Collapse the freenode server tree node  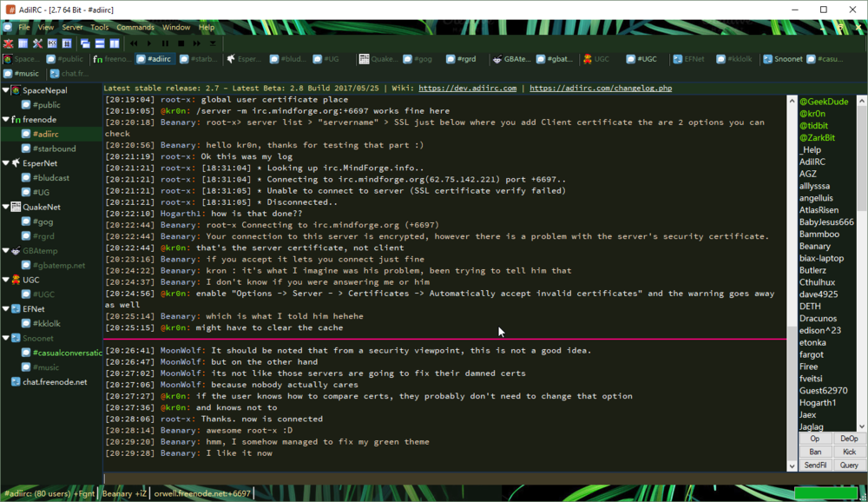(6, 119)
